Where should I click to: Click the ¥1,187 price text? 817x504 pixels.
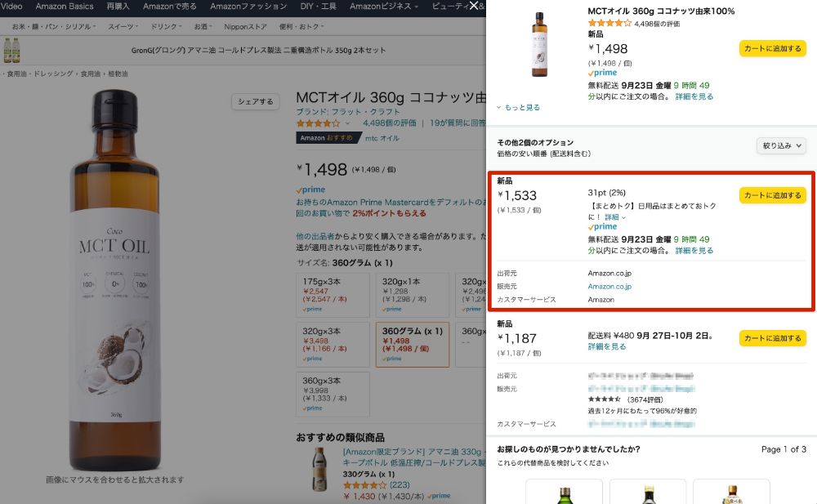click(x=517, y=339)
